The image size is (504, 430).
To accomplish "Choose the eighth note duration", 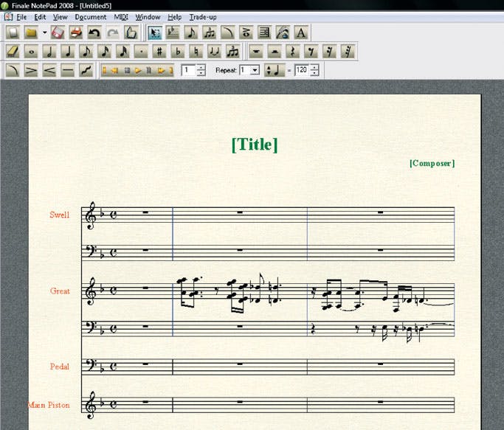I will pos(86,52).
